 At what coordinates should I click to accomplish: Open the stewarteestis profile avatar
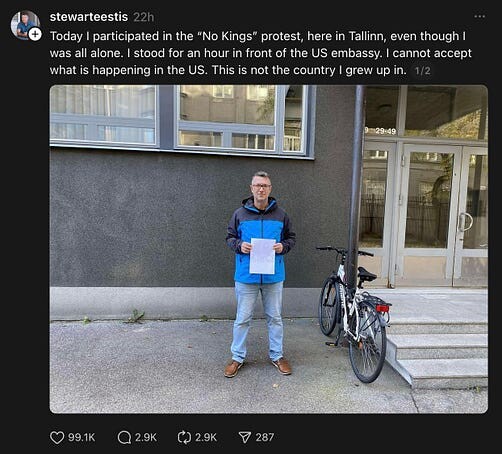[x=25, y=25]
